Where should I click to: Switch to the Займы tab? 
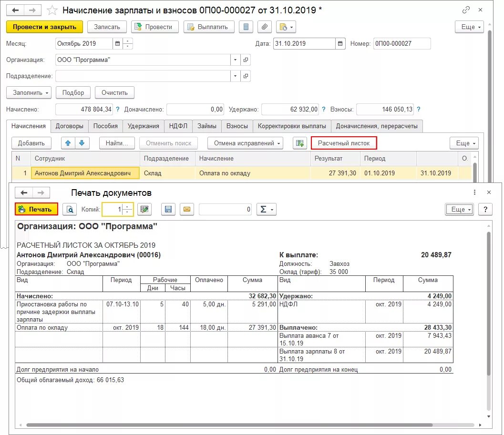206,126
